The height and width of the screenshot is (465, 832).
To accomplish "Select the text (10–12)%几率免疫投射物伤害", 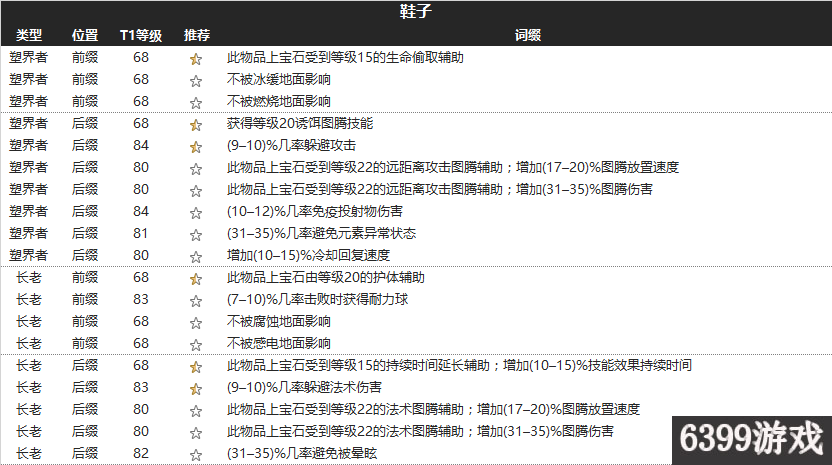I will (x=315, y=211).
